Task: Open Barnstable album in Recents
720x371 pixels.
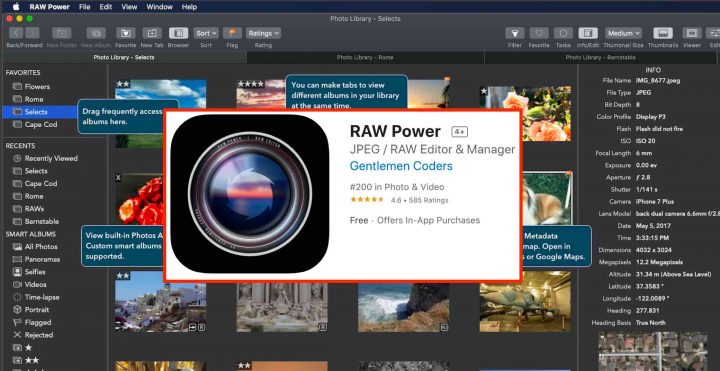Action: click(x=42, y=221)
